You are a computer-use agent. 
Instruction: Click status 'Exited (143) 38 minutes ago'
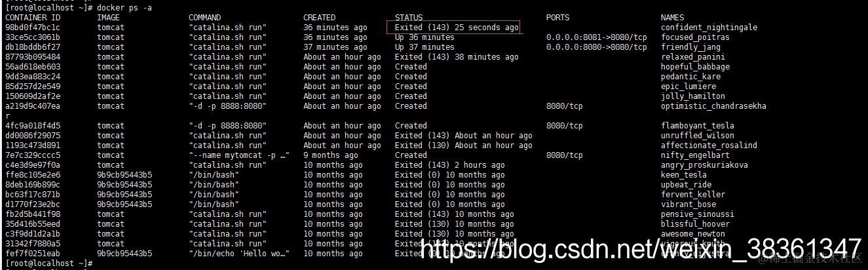(x=457, y=57)
